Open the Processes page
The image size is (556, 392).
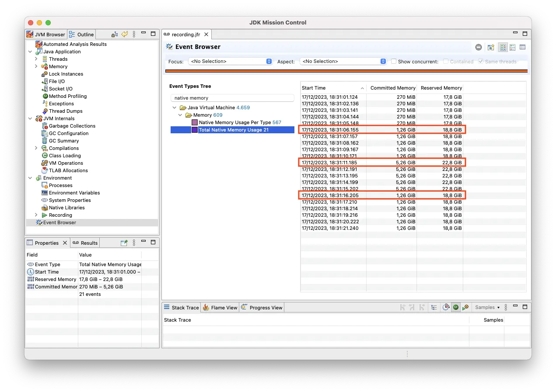(60, 185)
